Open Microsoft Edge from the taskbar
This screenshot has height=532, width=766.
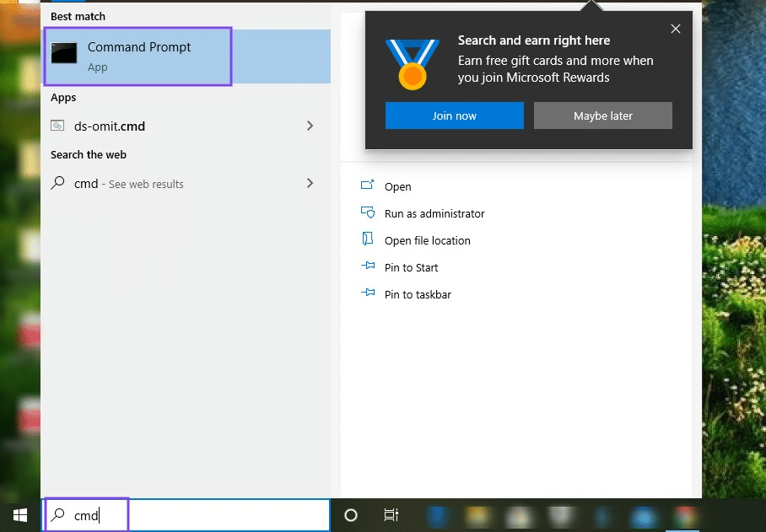(438, 515)
